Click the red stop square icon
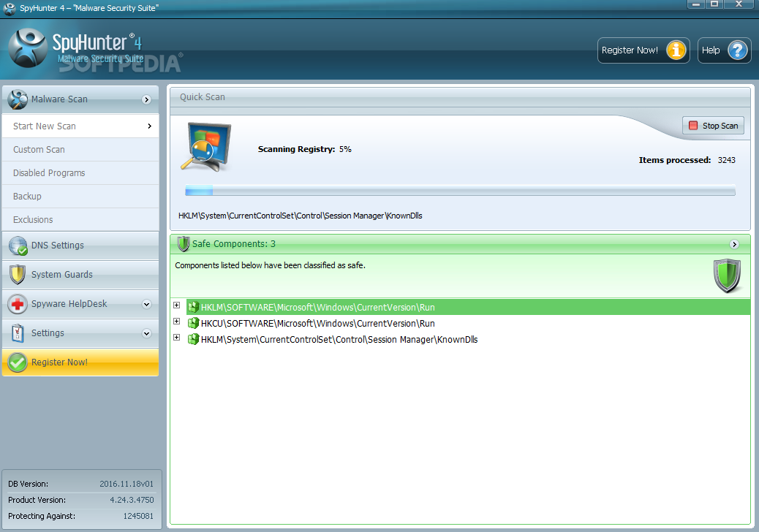This screenshot has height=532, width=759. tap(693, 126)
